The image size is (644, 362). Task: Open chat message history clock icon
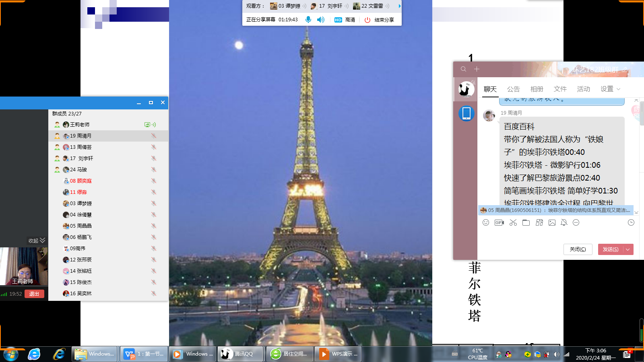pyautogui.click(x=631, y=222)
